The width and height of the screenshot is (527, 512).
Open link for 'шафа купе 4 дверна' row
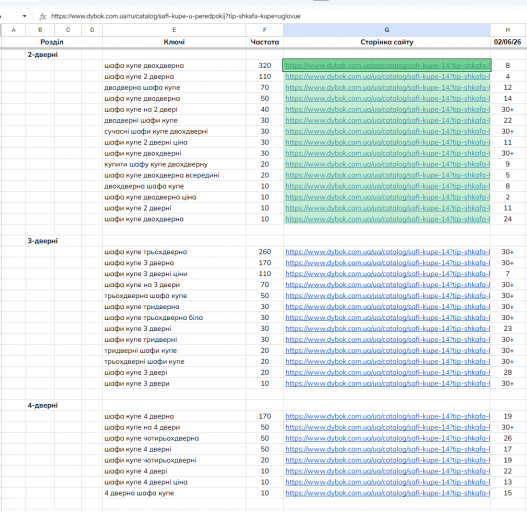pyautogui.click(x=388, y=416)
